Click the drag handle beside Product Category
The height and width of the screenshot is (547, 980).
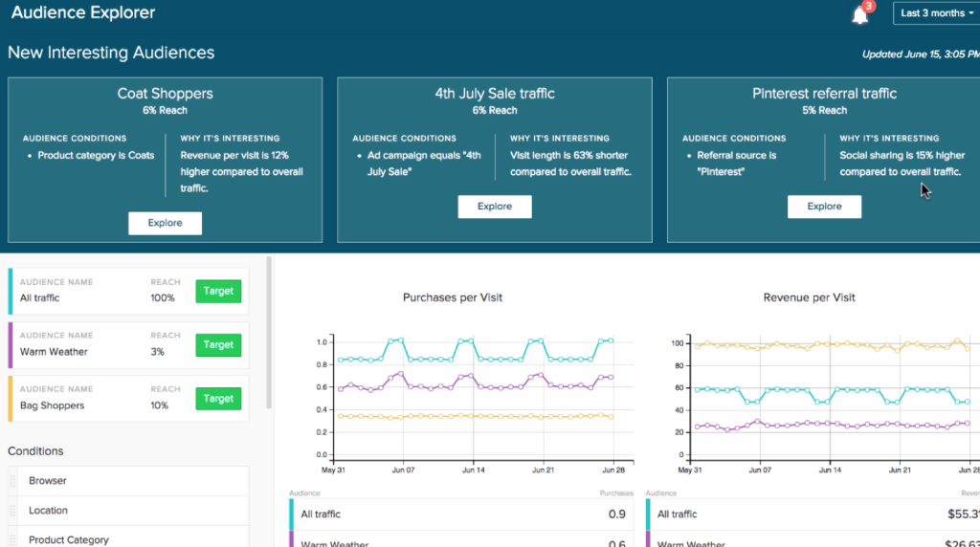click(13, 539)
